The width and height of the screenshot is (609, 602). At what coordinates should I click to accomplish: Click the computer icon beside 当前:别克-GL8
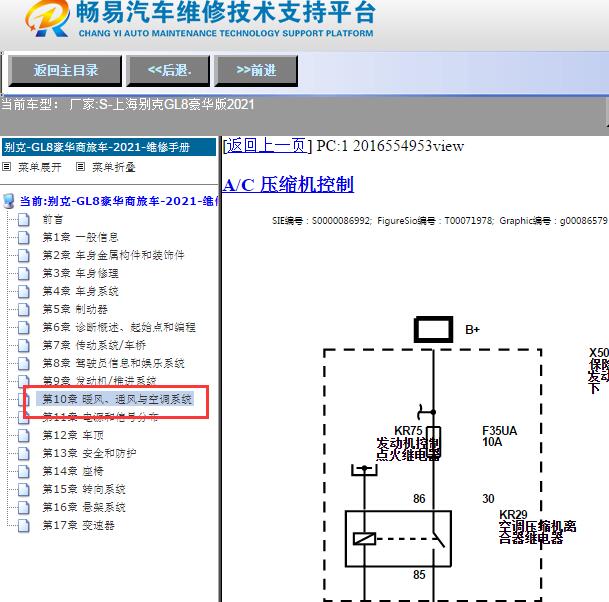pos(9,201)
